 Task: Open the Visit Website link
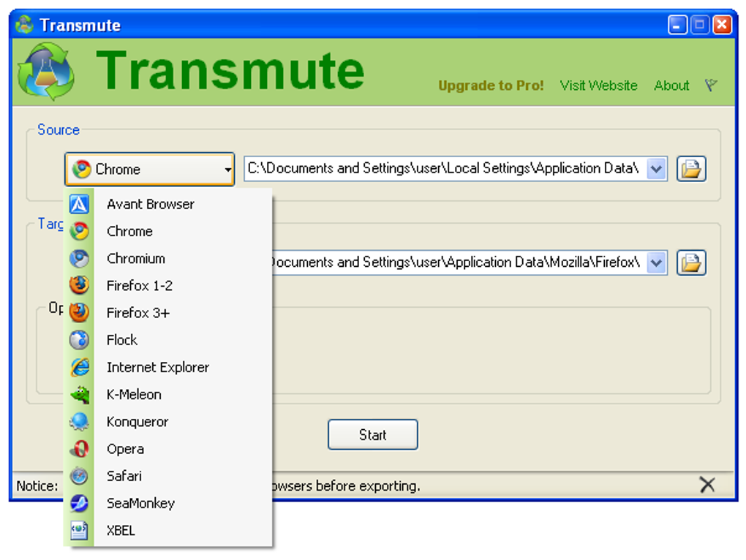pos(598,86)
